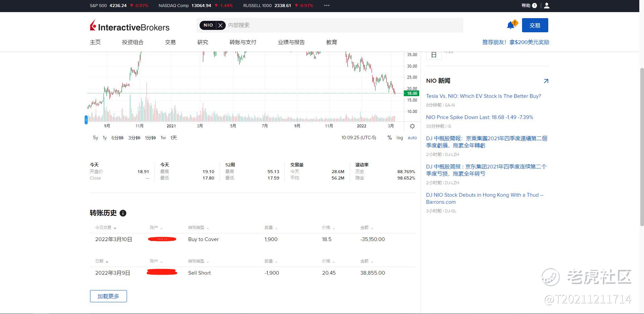The width and height of the screenshot is (644, 314).
Task: Click the internal search input field
Action: (x=344, y=25)
